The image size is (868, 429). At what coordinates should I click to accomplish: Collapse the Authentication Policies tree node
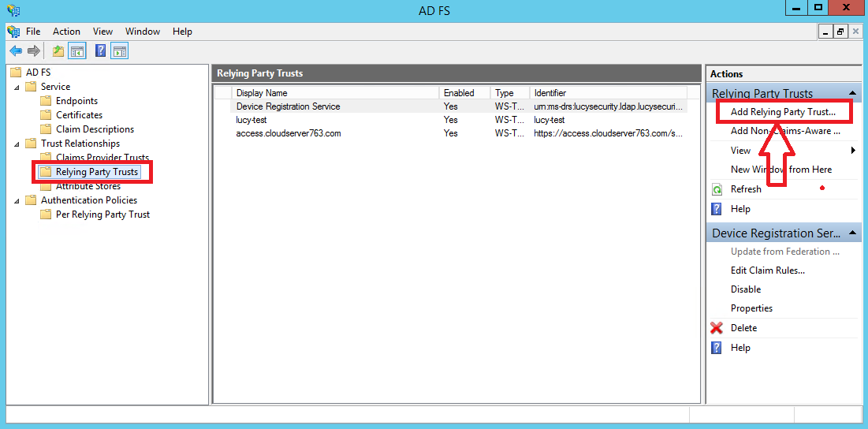pos(17,200)
